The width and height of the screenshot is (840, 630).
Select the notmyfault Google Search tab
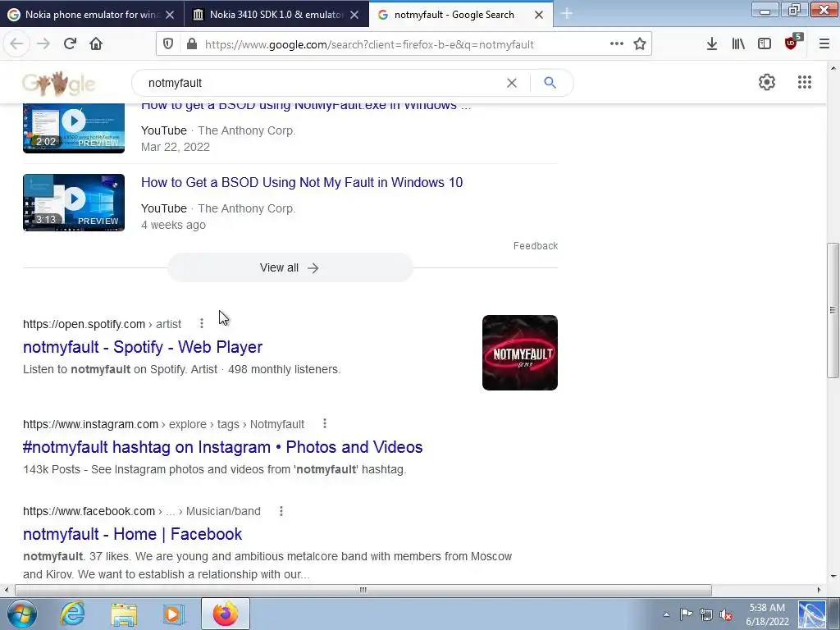pyautogui.click(x=454, y=15)
